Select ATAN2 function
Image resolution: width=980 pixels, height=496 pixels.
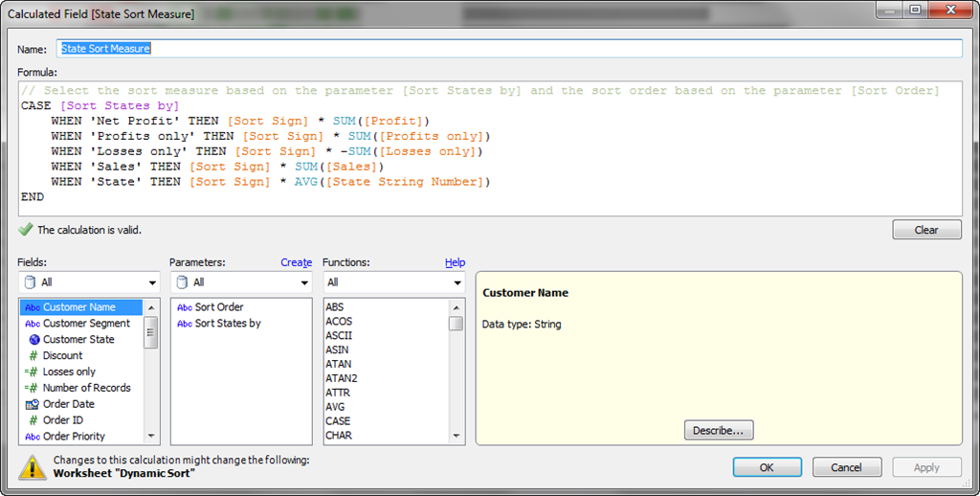click(x=387, y=378)
